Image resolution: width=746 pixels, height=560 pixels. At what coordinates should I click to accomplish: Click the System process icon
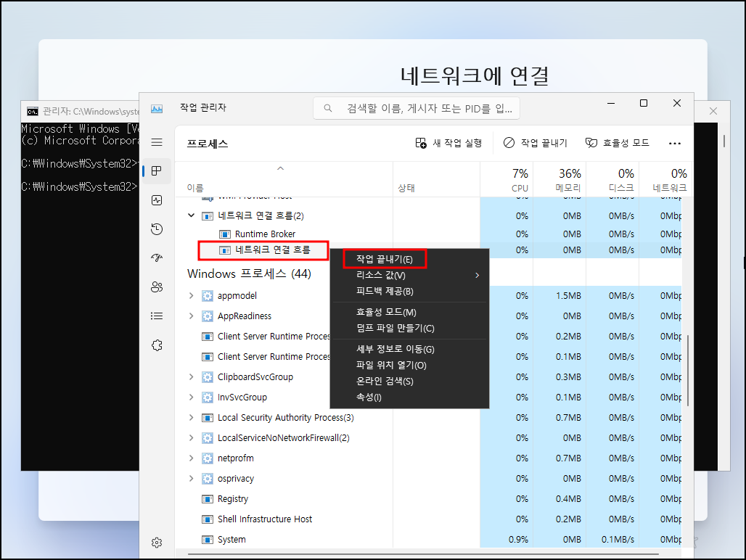pyautogui.click(x=208, y=540)
